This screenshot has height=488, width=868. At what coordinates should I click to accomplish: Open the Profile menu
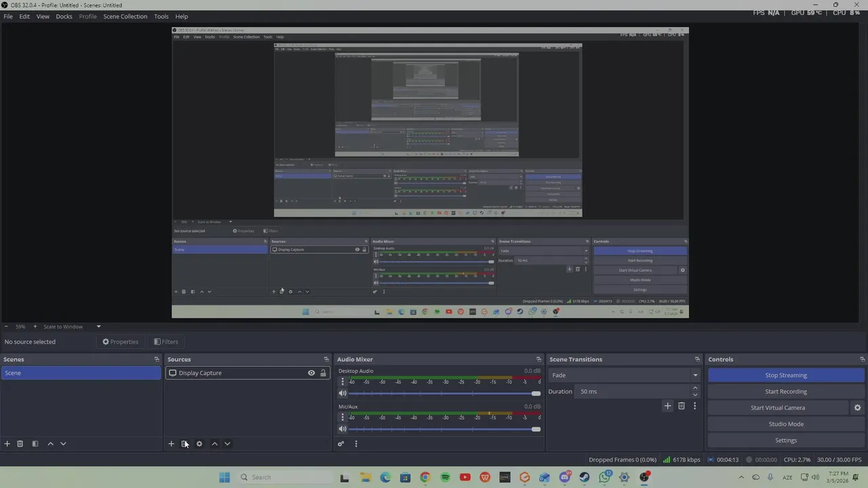point(87,16)
